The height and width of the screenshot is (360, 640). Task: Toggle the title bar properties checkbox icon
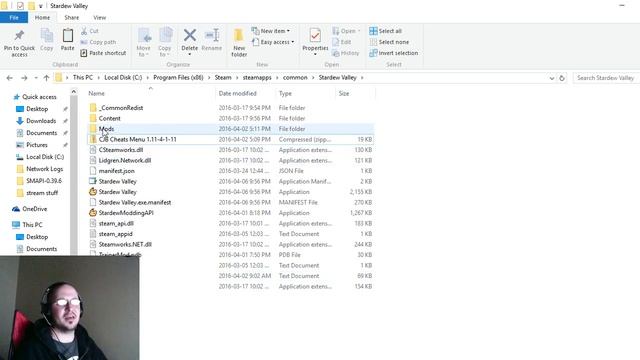20,6
